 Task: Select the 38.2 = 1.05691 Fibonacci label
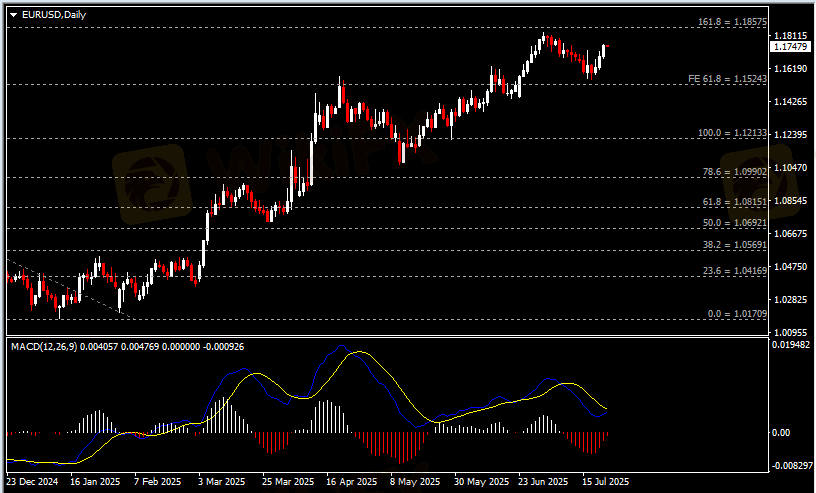[x=735, y=245]
